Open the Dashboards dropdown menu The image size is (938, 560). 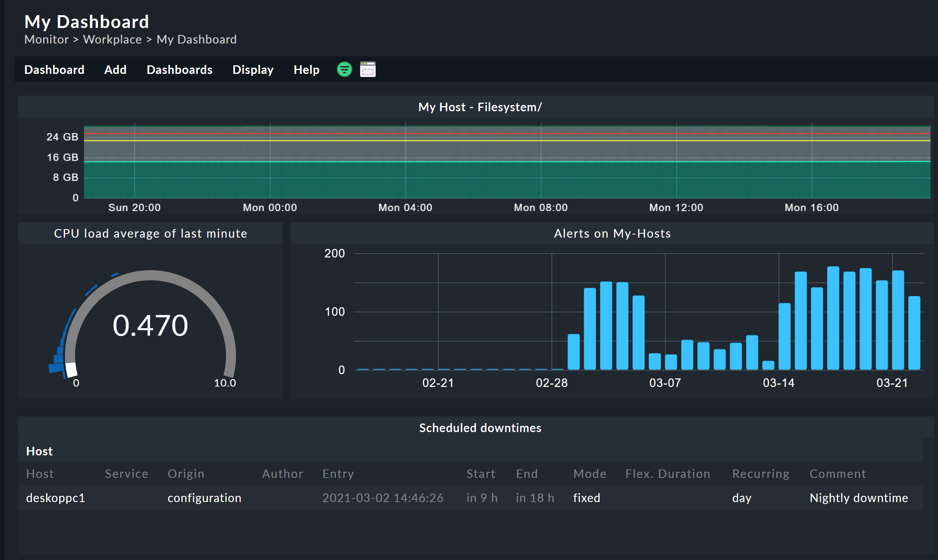point(179,69)
